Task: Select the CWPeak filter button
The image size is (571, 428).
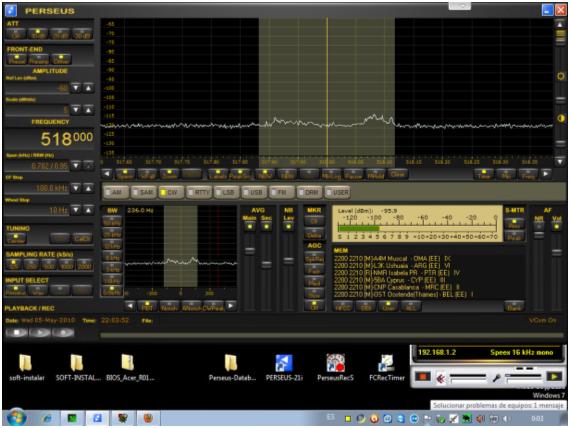Action: click(213, 306)
